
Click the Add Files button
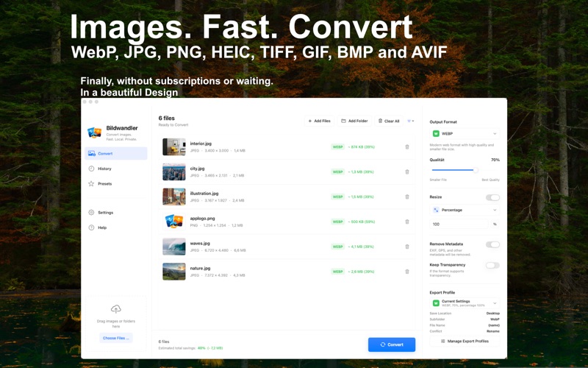pyautogui.click(x=319, y=121)
